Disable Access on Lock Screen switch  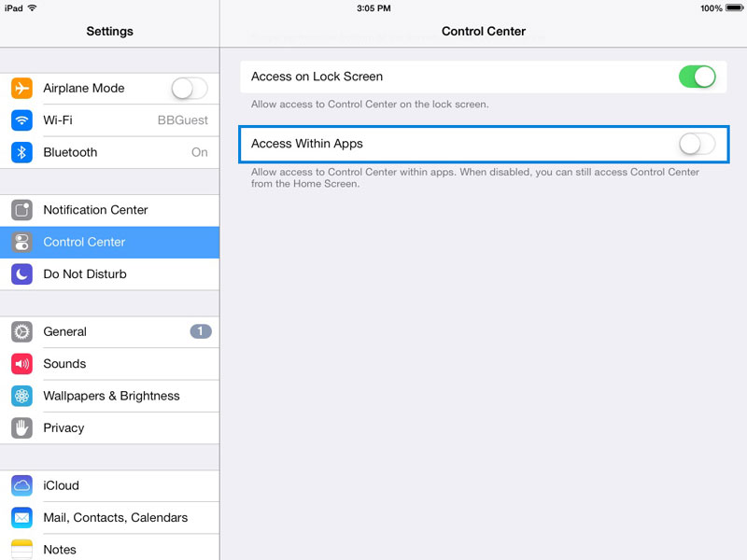(697, 77)
